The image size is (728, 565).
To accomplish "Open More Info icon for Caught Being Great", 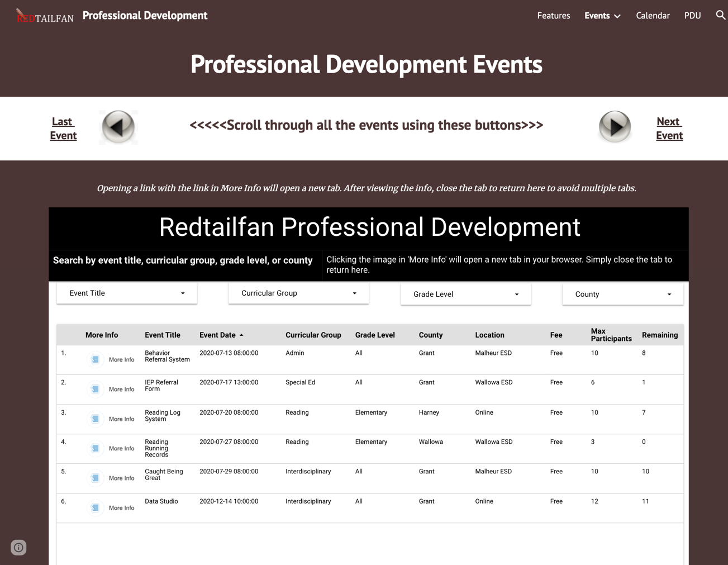I will (96, 478).
